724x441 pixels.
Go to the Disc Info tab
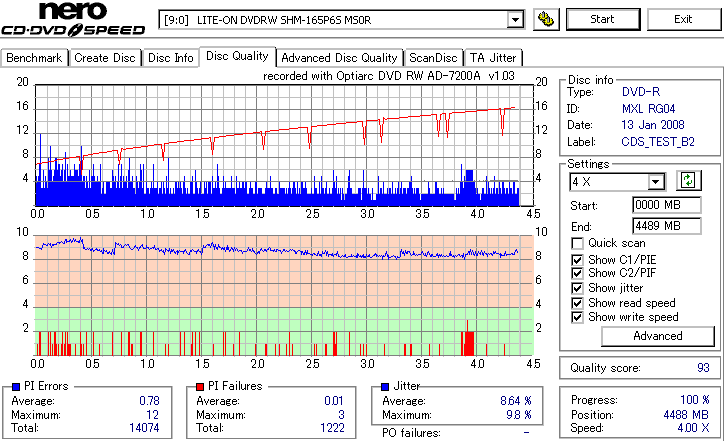[170, 58]
